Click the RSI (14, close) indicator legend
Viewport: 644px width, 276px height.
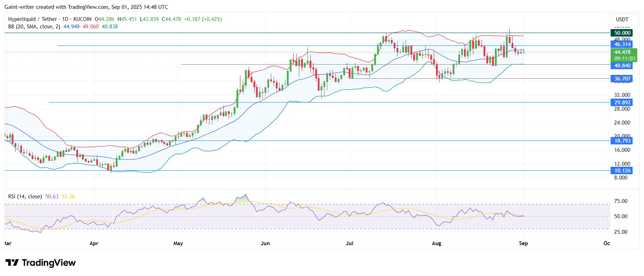(25, 197)
